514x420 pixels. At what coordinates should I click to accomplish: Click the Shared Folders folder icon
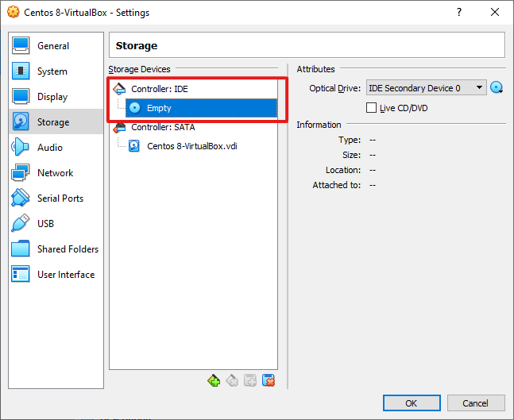21,249
